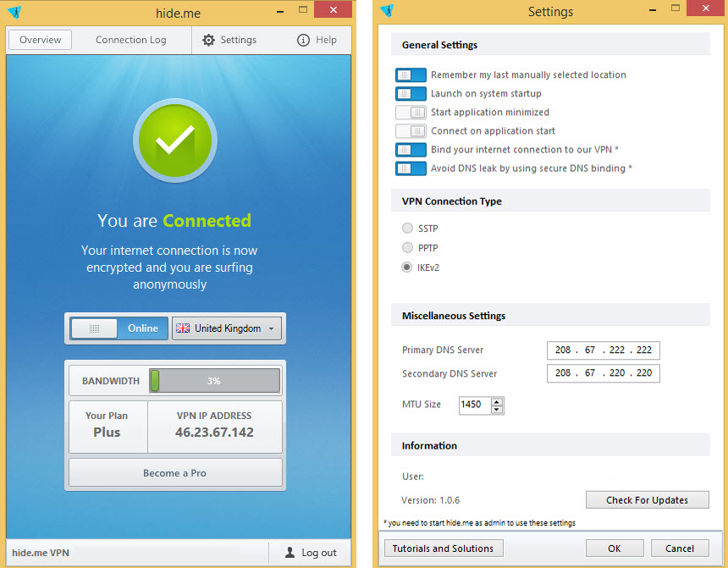This screenshot has height=568, width=728.
Task: Select the IKEv2 connection type
Action: point(407,267)
